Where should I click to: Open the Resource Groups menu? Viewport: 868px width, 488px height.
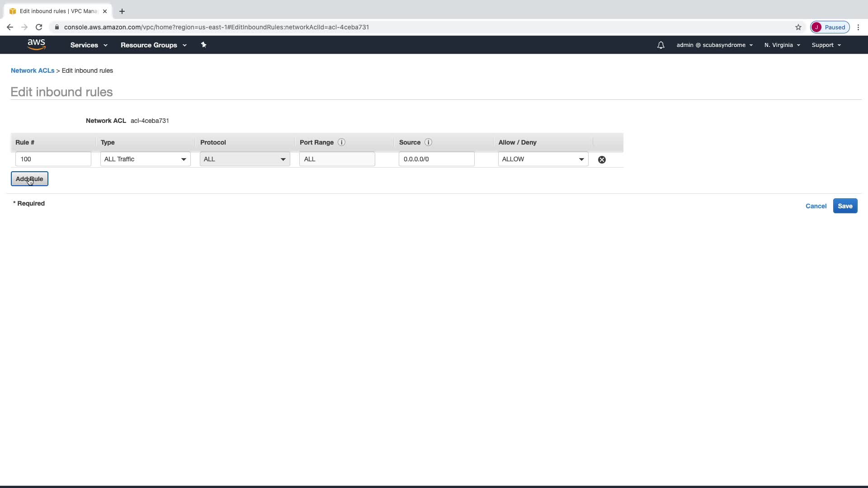coord(153,45)
